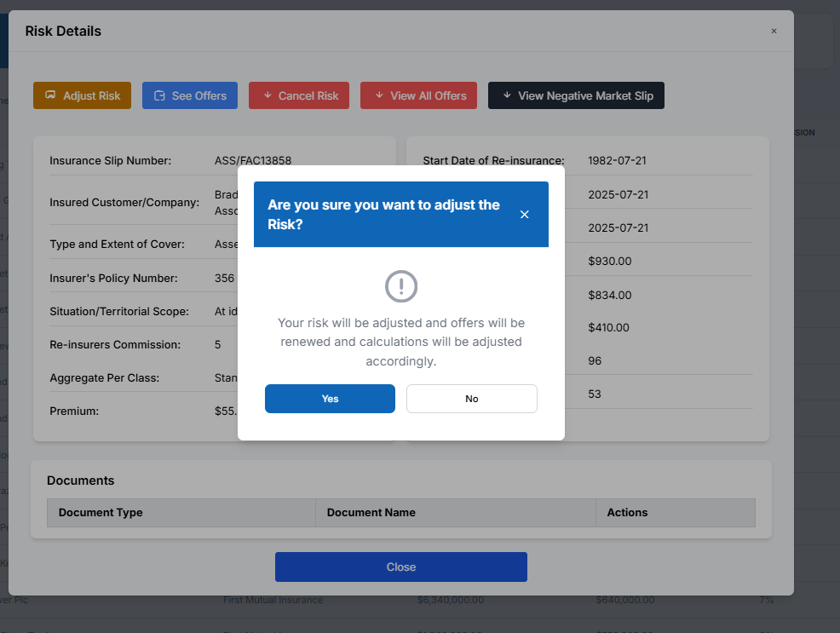The height and width of the screenshot is (633, 840).
Task: Click the Start Date of Re-insurance label
Action: tap(493, 160)
